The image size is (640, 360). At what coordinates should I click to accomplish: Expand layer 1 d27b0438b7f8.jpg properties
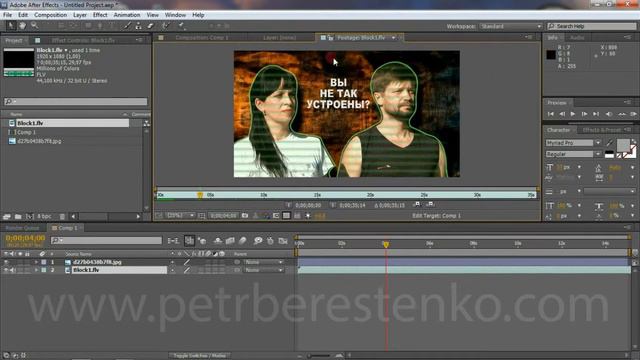36,262
